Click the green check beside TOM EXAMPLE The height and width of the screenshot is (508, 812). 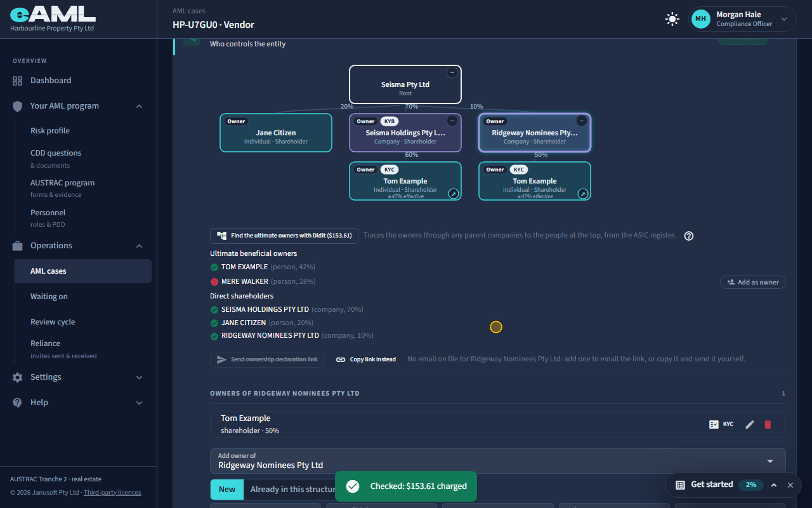214,267
